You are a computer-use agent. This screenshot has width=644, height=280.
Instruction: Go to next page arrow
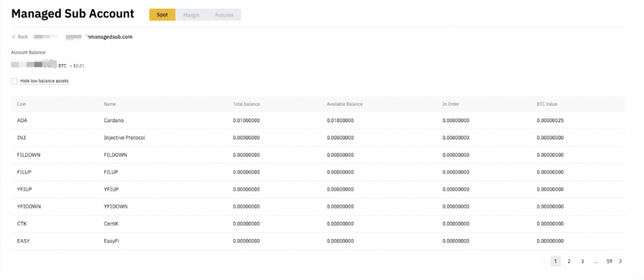tap(620, 261)
